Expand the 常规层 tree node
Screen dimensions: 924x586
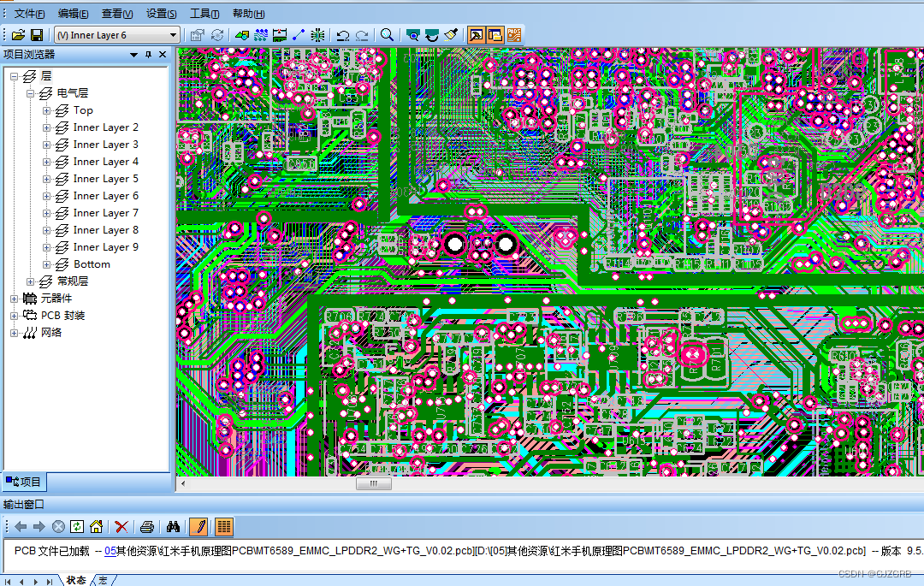tap(29, 281)
